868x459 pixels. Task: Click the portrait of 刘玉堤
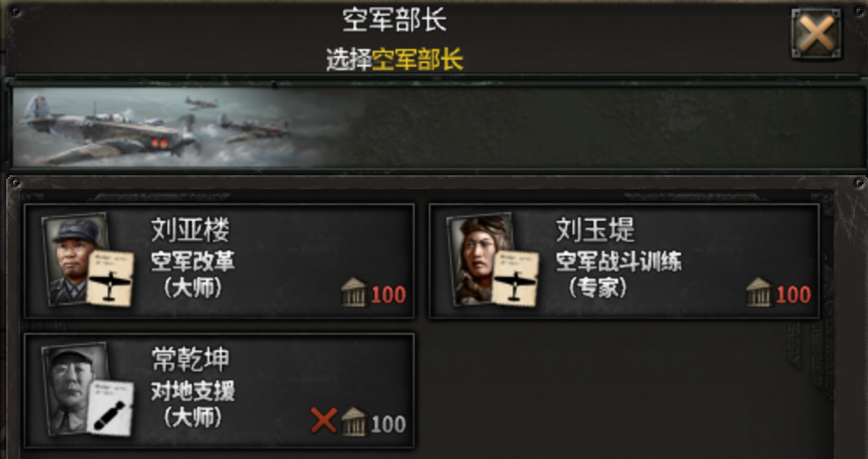click(480, 258)
